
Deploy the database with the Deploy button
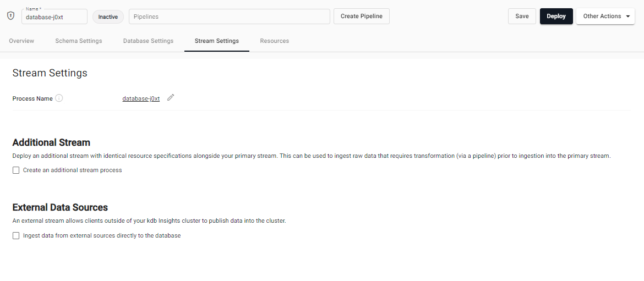(556, 16)
